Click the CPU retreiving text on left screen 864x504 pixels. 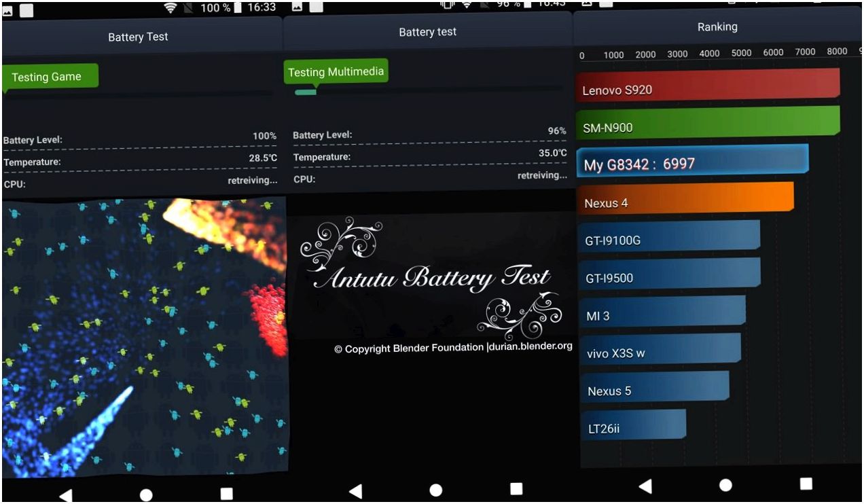253,181
